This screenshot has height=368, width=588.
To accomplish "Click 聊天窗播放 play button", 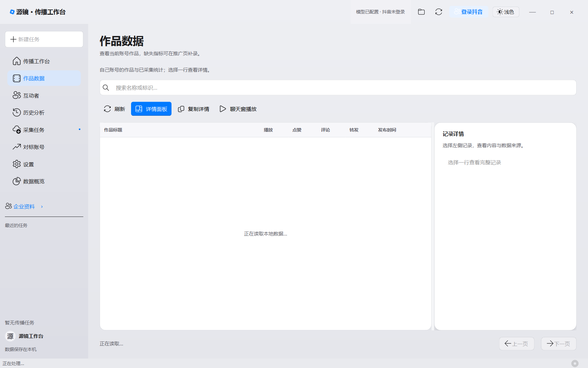I will click(x=238, y=109).
